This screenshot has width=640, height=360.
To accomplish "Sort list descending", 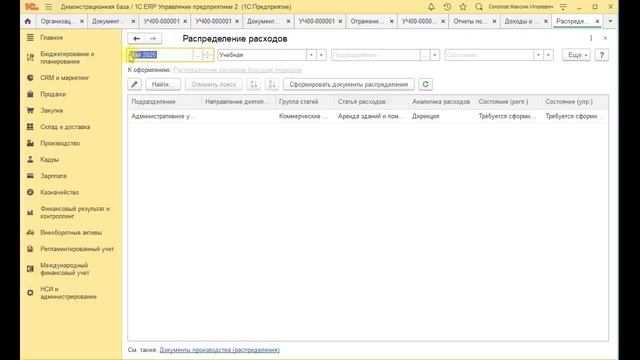I will (271, 84).
